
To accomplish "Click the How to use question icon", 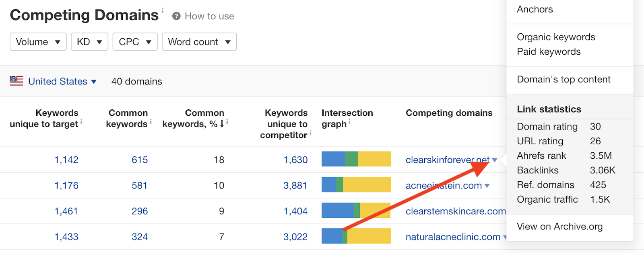I will (176, 16).
